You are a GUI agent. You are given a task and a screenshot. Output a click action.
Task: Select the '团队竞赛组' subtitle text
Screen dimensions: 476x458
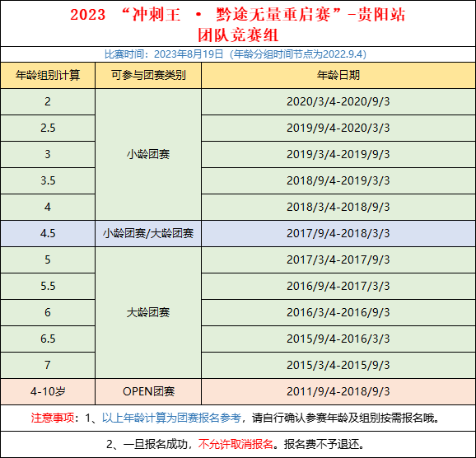[x=238, y=35]
